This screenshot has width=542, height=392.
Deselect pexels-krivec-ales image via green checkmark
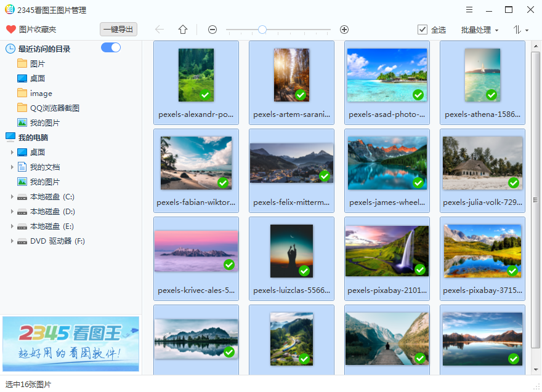pos(229,265)
